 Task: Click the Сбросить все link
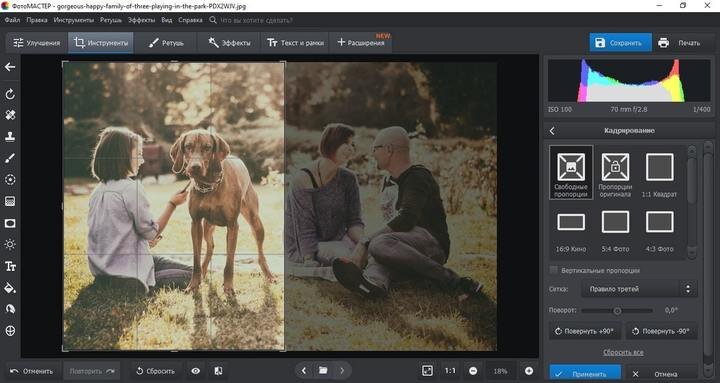[623, 353]
